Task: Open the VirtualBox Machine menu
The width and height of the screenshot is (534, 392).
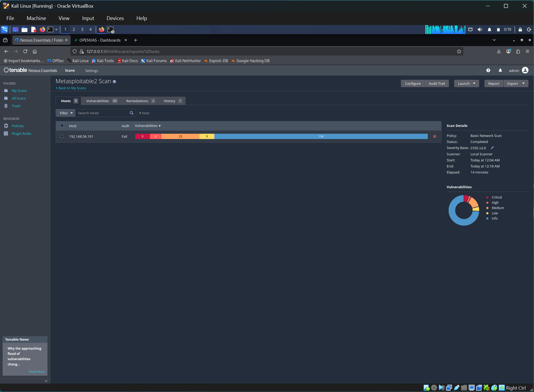Action: (36, 18)
